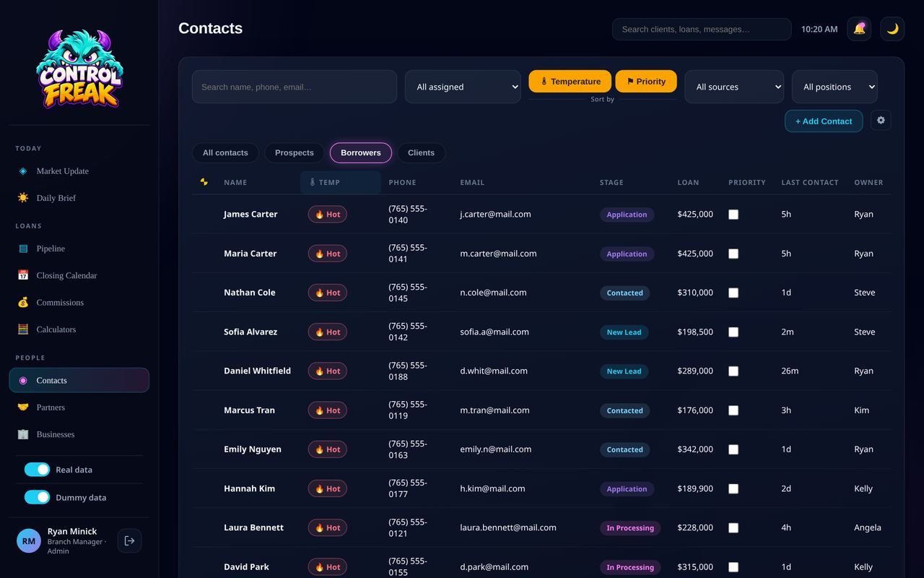The width and height of the screenshot is (924, 578).
Task: Open notifications bell icon
Action: coord(859,29)
